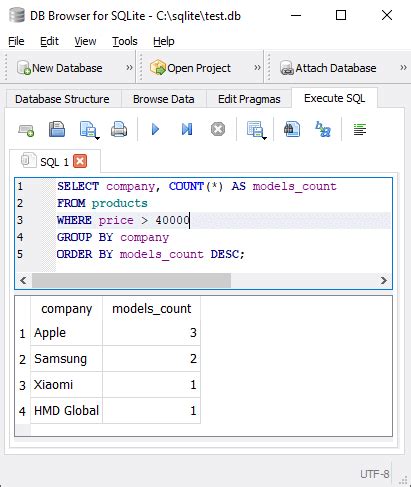Image resolution: width=411 pixels, height=487 pixels.
Task: Expand the overflow chevron after New Database
Action: [x=129, y=68]
